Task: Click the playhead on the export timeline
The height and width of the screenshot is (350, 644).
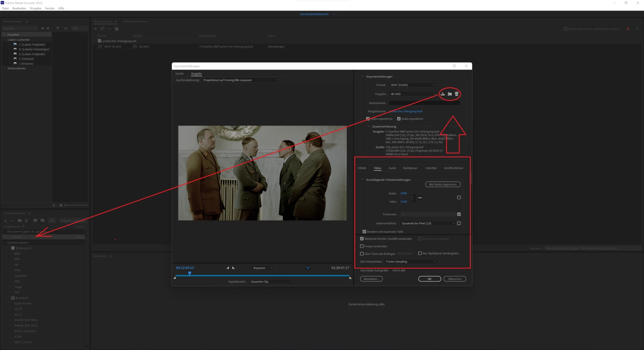Action: click(x=190, y=273)
